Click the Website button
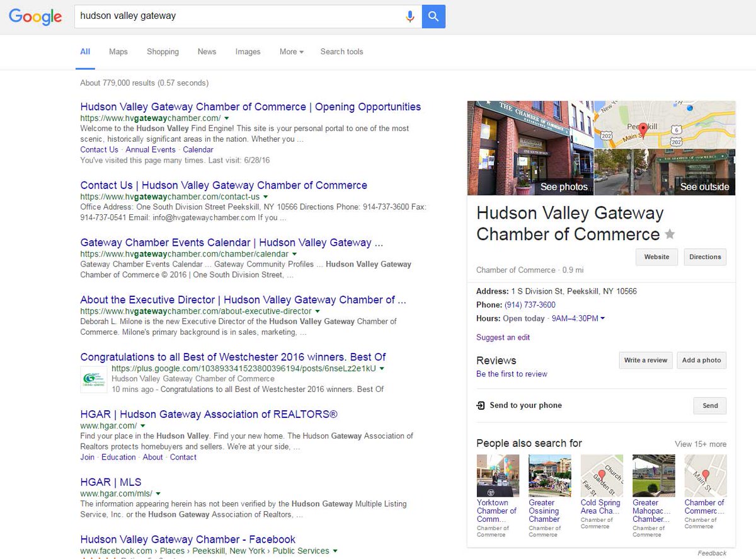 (656, 256)
